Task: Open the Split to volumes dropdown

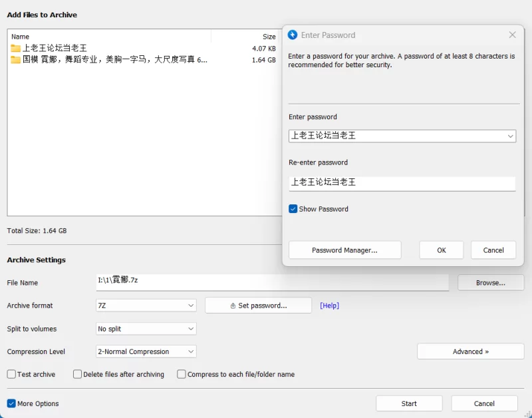Action: pyautogui.click(x=146, y=329)
